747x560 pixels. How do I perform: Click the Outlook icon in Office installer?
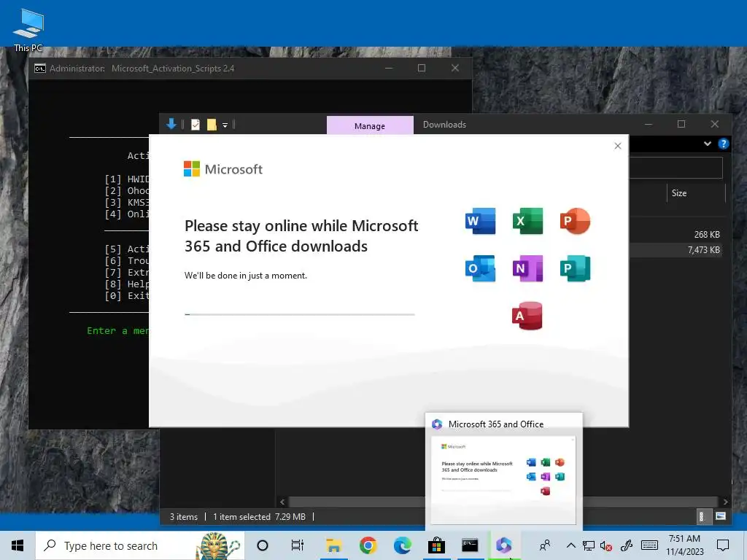click(480, 268)
